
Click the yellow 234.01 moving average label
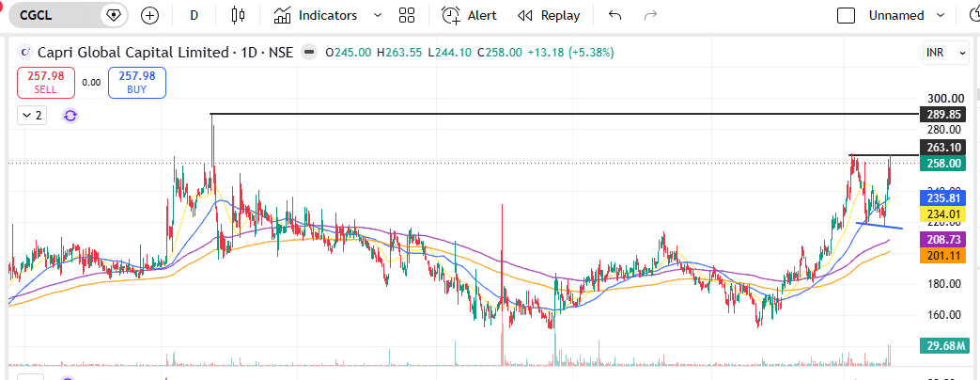pos(942,214)
